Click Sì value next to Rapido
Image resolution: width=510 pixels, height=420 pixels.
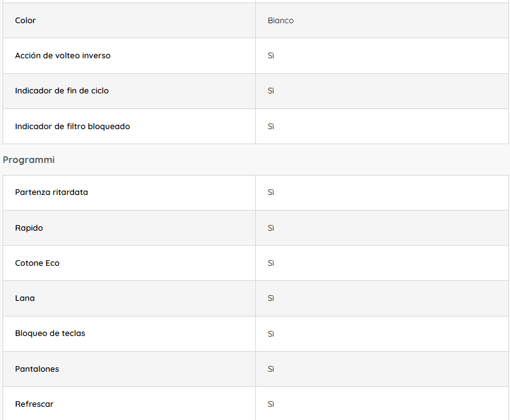click(271, 228)
